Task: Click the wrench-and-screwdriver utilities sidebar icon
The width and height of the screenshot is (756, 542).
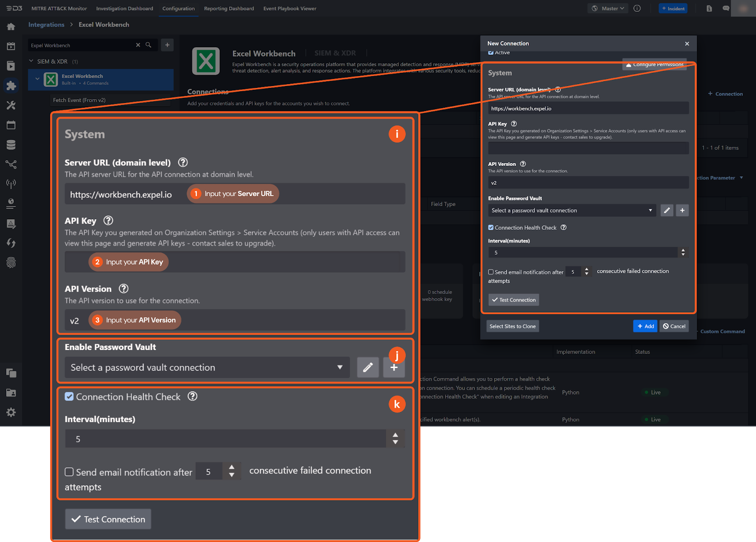Action: point(11,105)
